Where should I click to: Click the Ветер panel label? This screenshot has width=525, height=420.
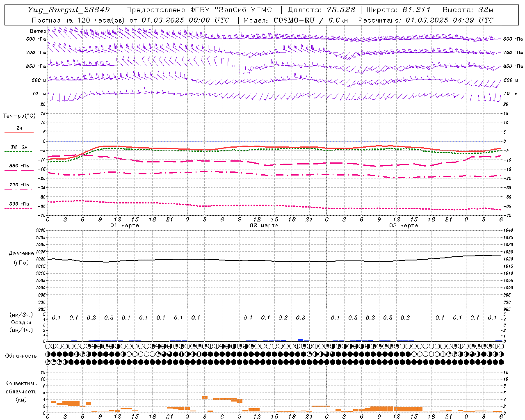pos(38,31)
